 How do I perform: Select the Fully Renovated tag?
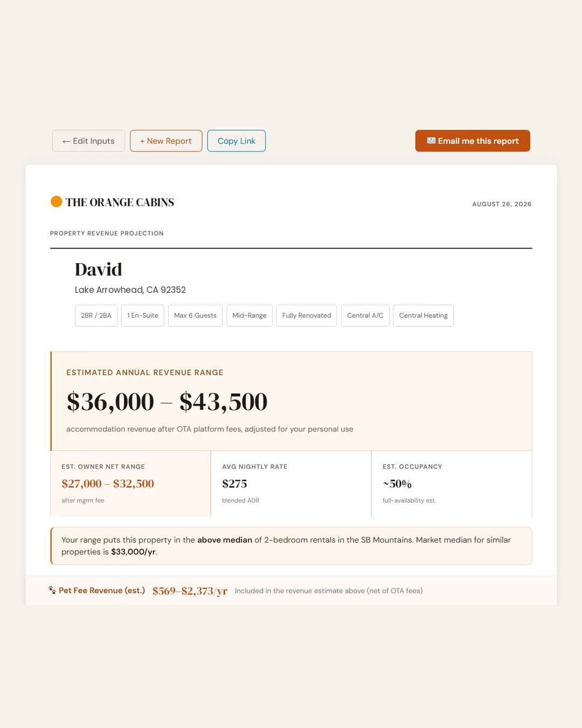(x=307, y=315)
